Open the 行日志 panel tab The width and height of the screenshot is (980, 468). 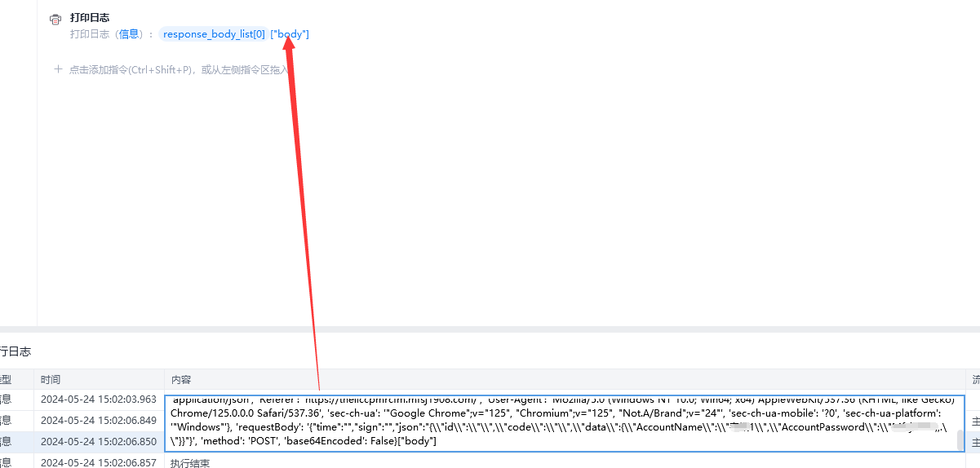point(16,351)
